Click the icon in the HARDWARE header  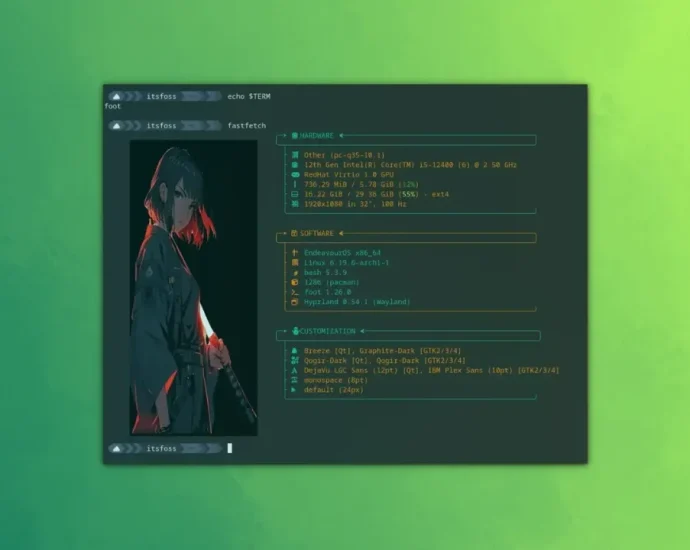[x=295, y=136]
